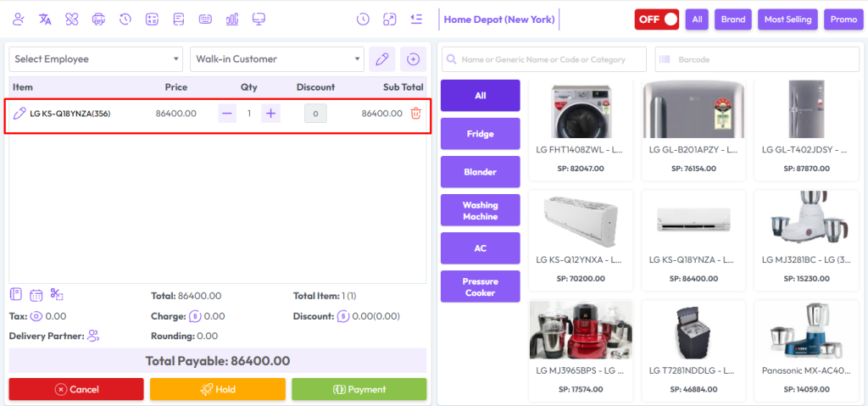Focus the Barcode input field
This screenshot has width=868, height=406.
tap(757, 59)
